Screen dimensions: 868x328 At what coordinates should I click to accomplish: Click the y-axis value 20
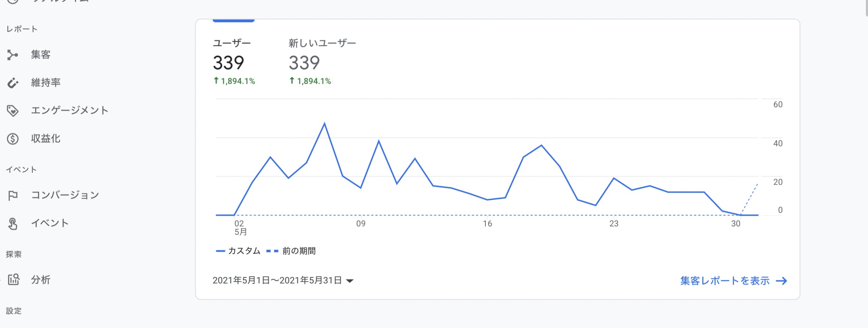[778, 182]
